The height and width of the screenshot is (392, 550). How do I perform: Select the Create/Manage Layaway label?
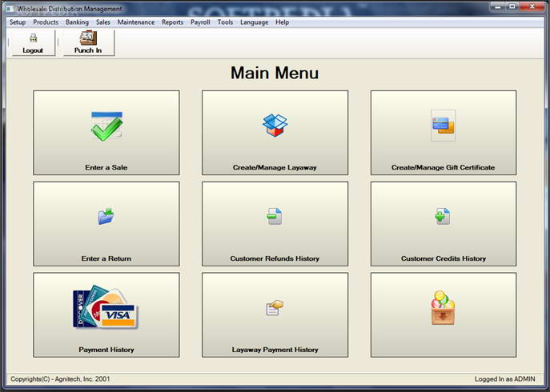pyautogui.click(x=275, y=167)
